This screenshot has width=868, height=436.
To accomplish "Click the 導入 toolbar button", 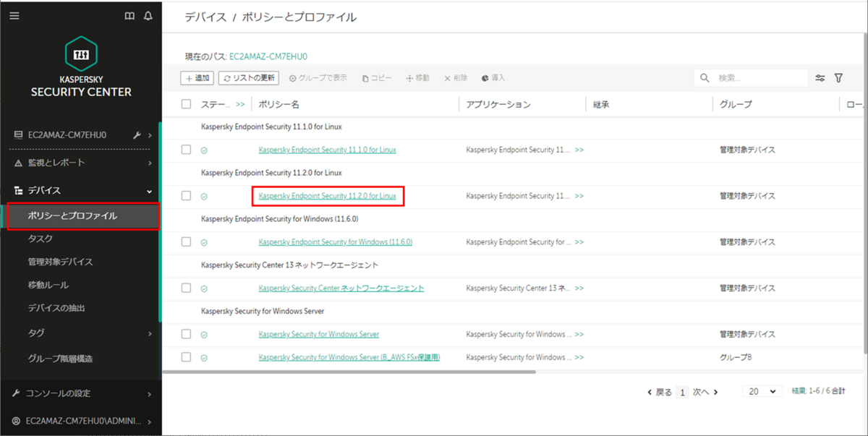I will (493, 78).
